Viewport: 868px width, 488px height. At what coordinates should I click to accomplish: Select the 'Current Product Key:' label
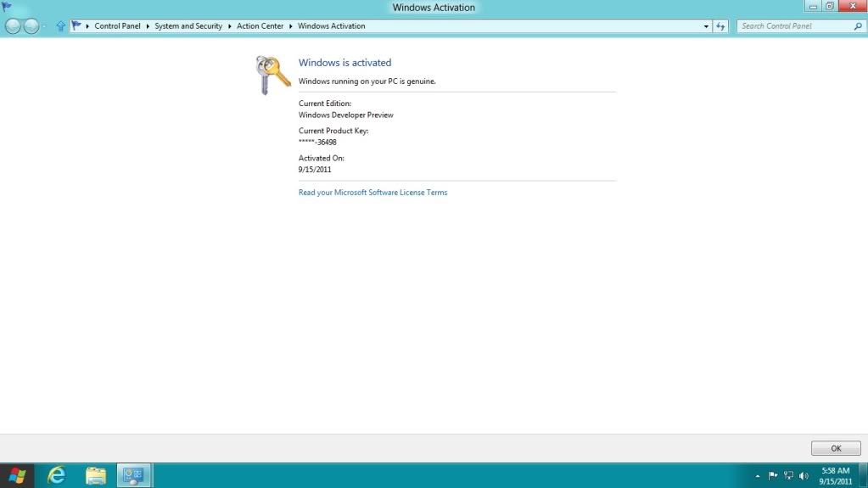[x=333, y=131]
